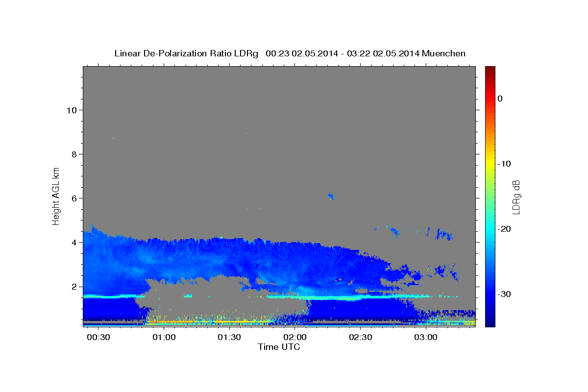
Task: Click the height tick label '4'
Action: click(73, 242)
